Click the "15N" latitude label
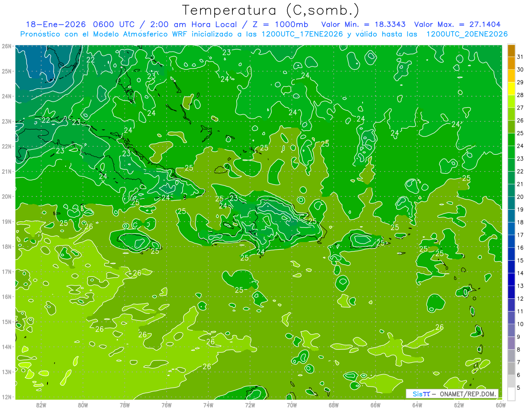The width and height of the screenshot is (532, 411). (x=6, y=321)
